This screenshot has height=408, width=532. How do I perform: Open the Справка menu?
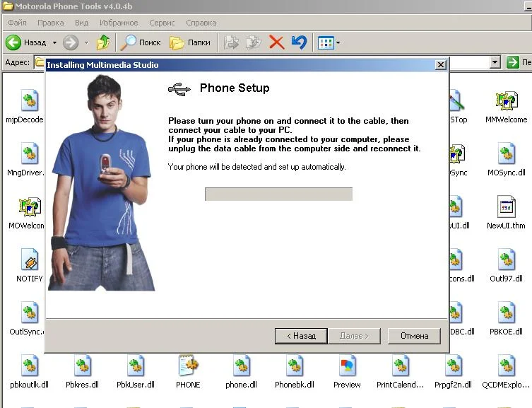pos(201,23)
